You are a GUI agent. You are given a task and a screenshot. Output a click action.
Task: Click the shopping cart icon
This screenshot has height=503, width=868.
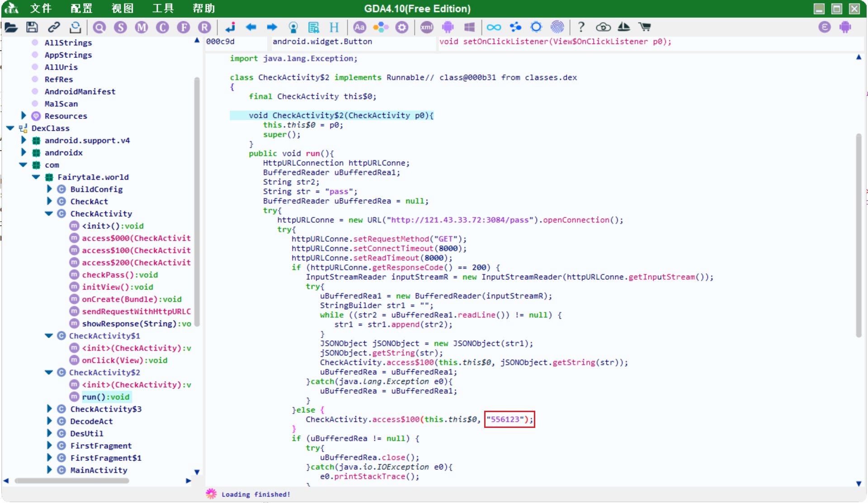pos(645,27)
